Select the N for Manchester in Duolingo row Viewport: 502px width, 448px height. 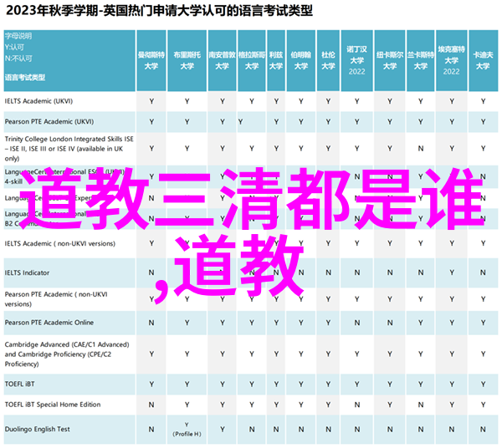151,429
